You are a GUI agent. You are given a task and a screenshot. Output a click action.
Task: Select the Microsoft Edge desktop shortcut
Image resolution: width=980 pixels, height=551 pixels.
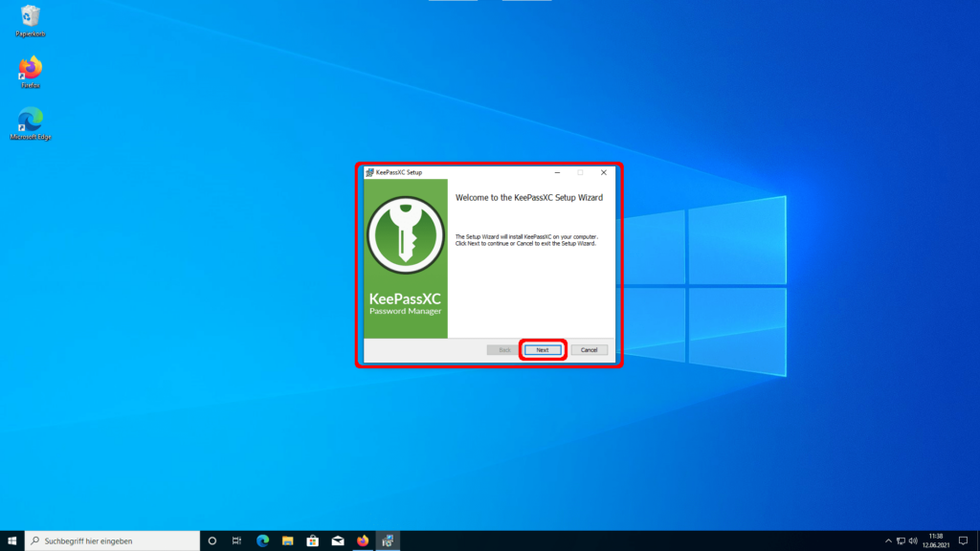30,123
